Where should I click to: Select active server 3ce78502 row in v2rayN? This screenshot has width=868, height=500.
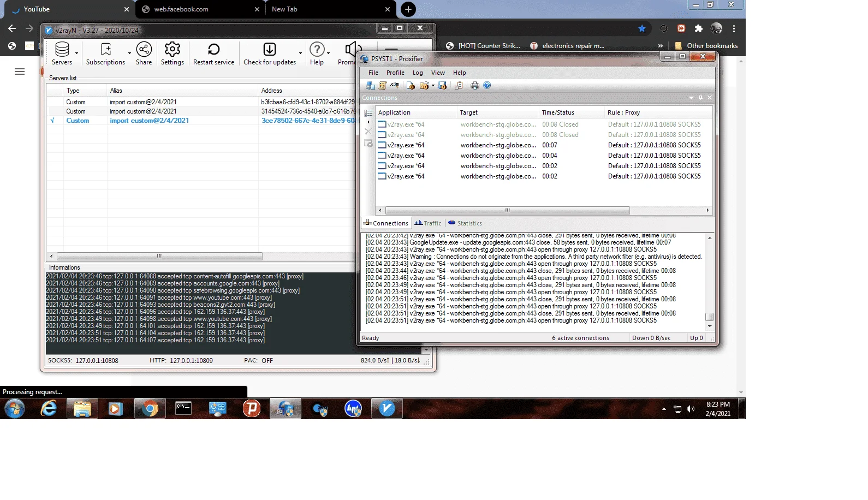click(202, 121)
